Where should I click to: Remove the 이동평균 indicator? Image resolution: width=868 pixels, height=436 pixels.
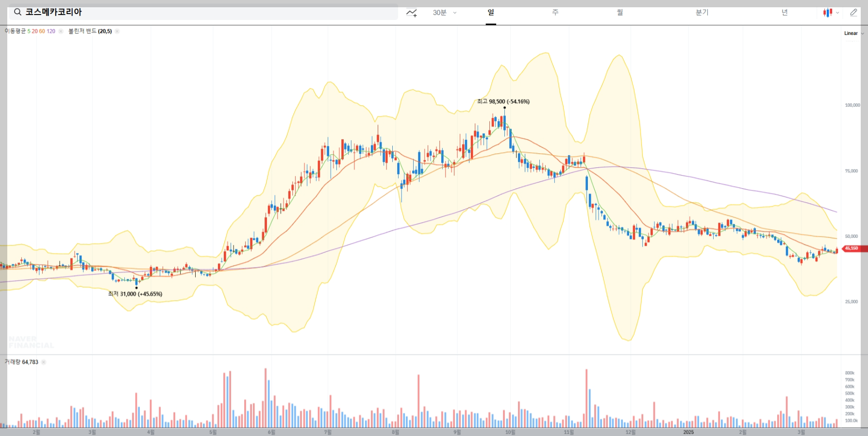[x=61, y=31]
